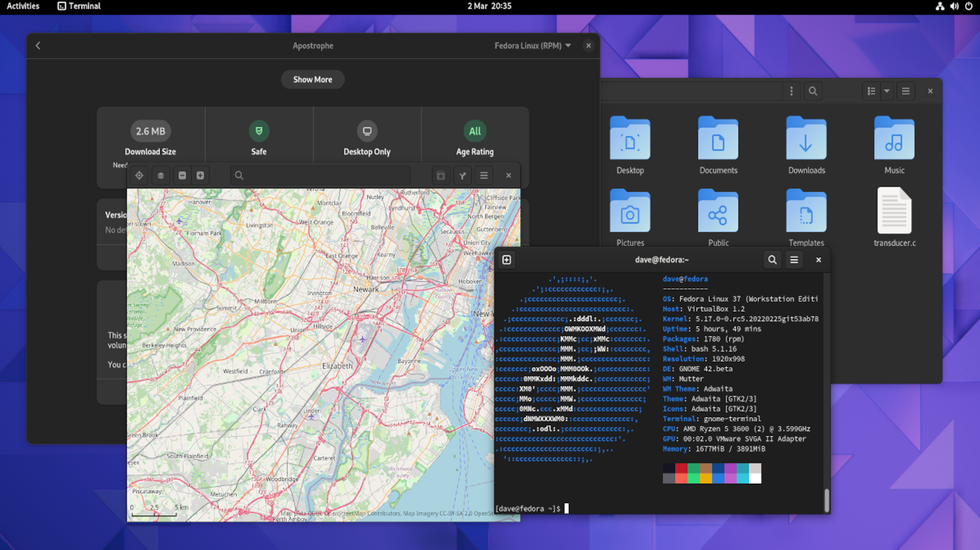This screenshot has height=550, width=980.
Task: Click the search icon in map toolbar
Action: [239, 176]
